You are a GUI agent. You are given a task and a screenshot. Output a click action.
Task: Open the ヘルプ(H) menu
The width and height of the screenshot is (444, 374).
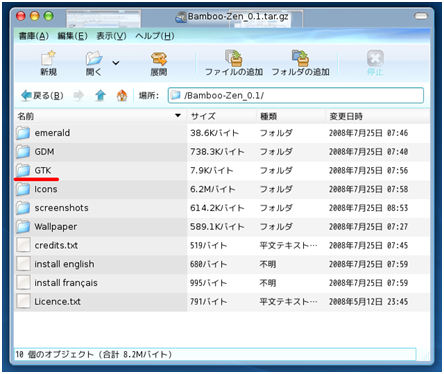pyautogui.click(x=155, y=36)
